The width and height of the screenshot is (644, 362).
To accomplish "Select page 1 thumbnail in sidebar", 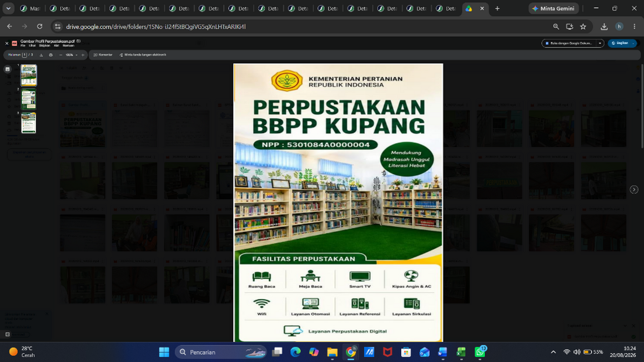I will [x=29, y=75].
